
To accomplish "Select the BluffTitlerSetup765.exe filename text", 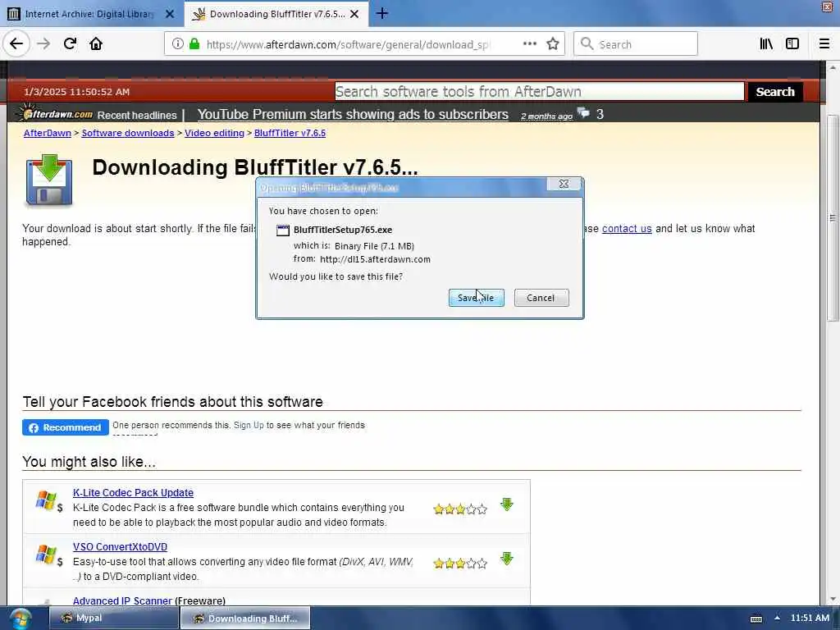I will click(343, 230).
